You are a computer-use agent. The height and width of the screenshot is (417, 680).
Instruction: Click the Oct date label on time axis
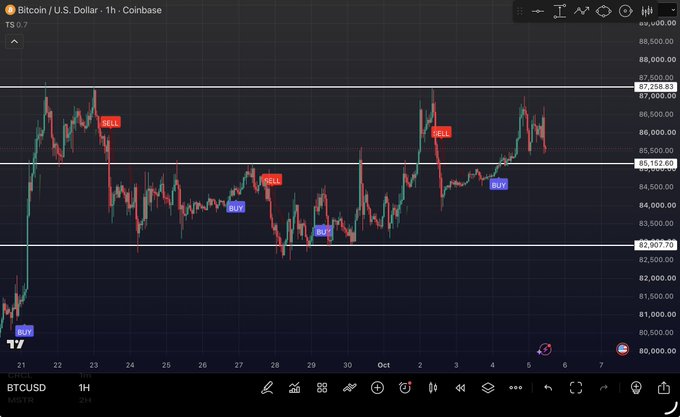pyautogui.click(x=384, y=365)
